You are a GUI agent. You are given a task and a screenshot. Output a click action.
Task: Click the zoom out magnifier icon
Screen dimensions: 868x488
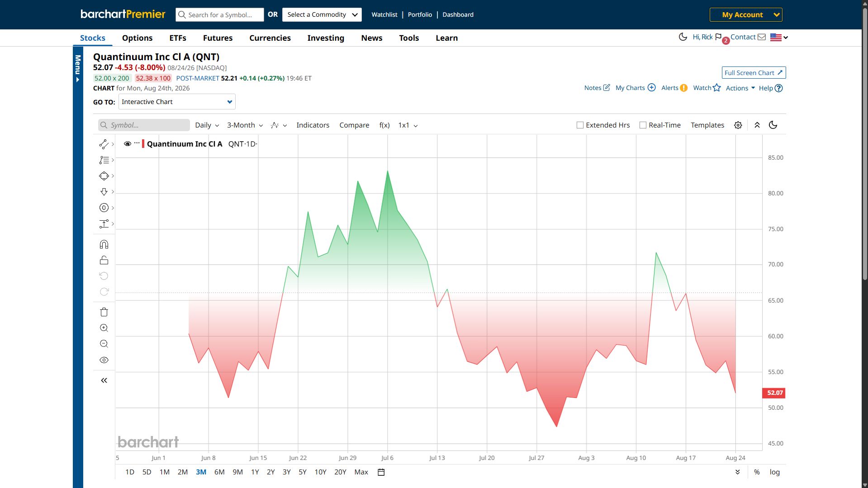(x=104, y=344)
